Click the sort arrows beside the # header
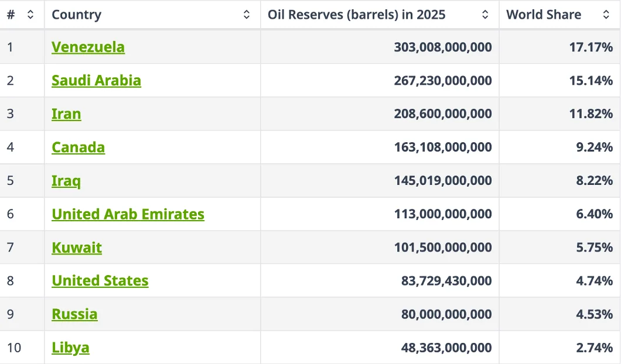 tap(30, 15)
